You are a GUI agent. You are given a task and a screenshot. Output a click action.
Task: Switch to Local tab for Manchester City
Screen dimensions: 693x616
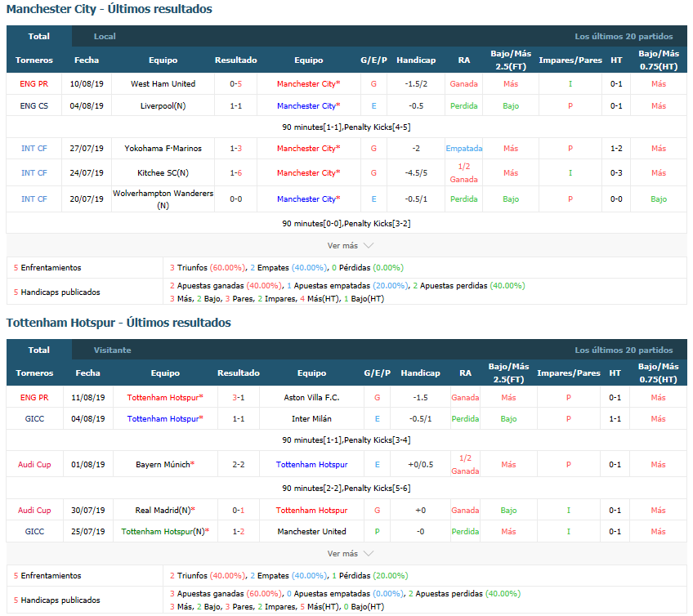click(x=105, y=36)
